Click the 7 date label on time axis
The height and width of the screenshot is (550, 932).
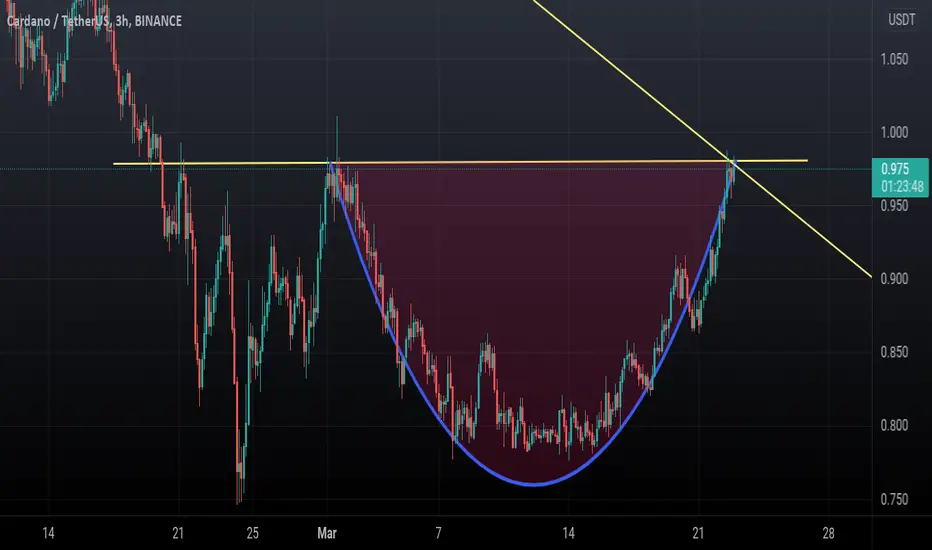(x=438, y=533)
